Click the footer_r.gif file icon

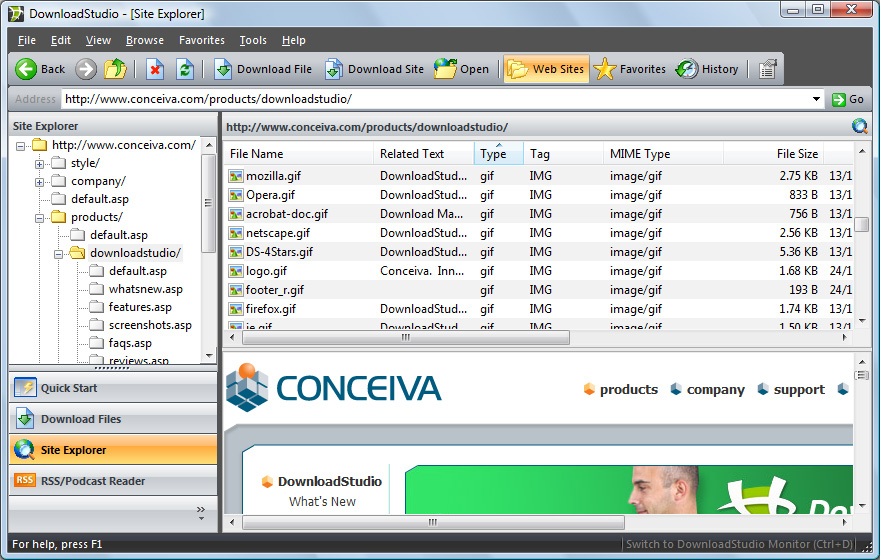(x=235, y=290)
